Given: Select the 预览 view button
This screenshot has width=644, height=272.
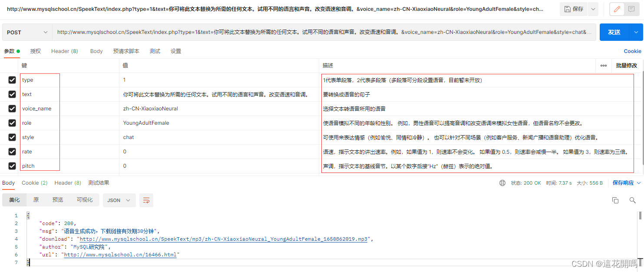Looking at the screenshot, I should coord(58,200).
